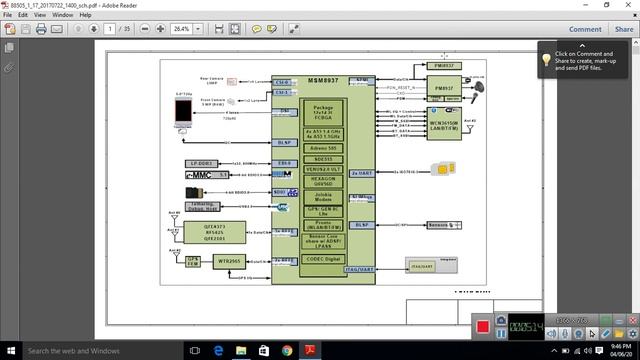Click the CODEC Digital block

tap(323, 259)
